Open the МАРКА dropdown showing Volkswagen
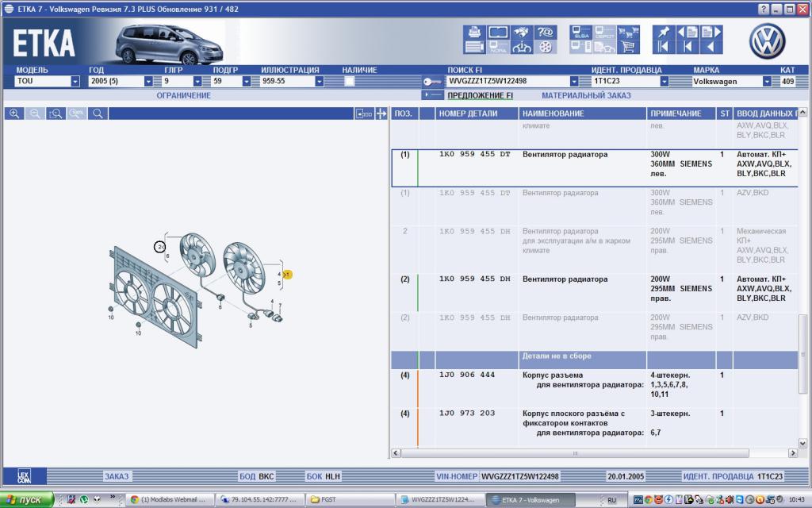 pyautogui.click(x=767, y=82)
